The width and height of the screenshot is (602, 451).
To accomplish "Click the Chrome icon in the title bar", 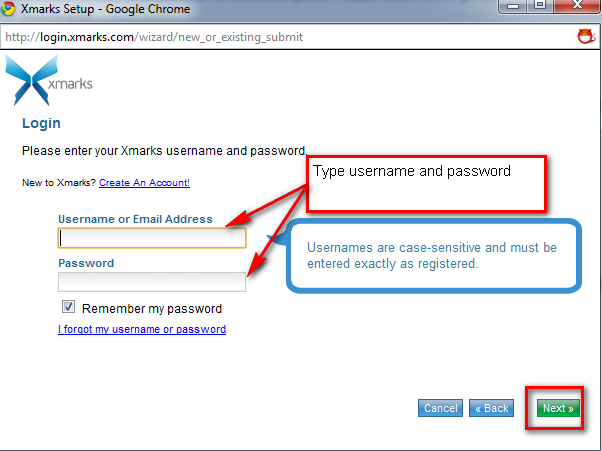I will pos(8,8).
